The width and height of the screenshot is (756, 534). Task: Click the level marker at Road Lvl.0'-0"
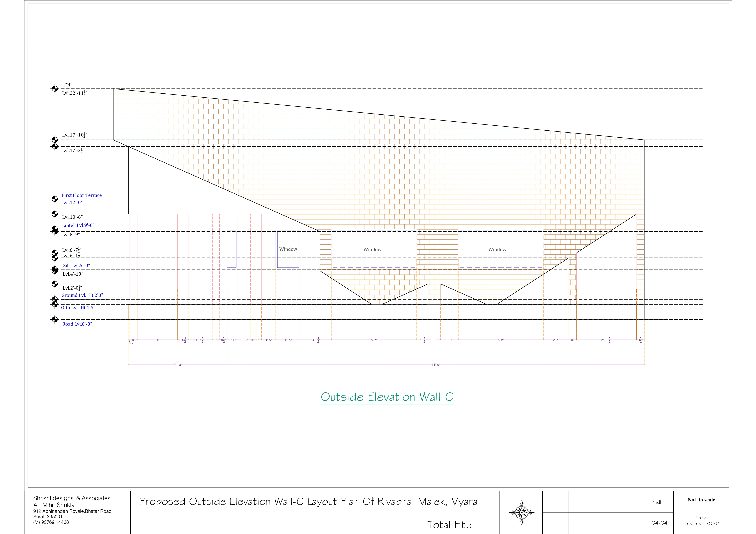coord(55,319)
